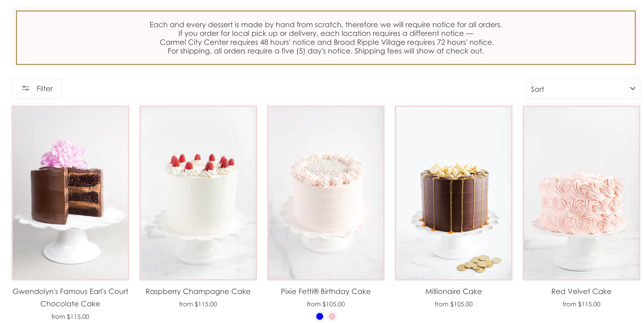Open Gwendolyn's Earl's Court Chocolate Cake image

click(x=70, y=193)
